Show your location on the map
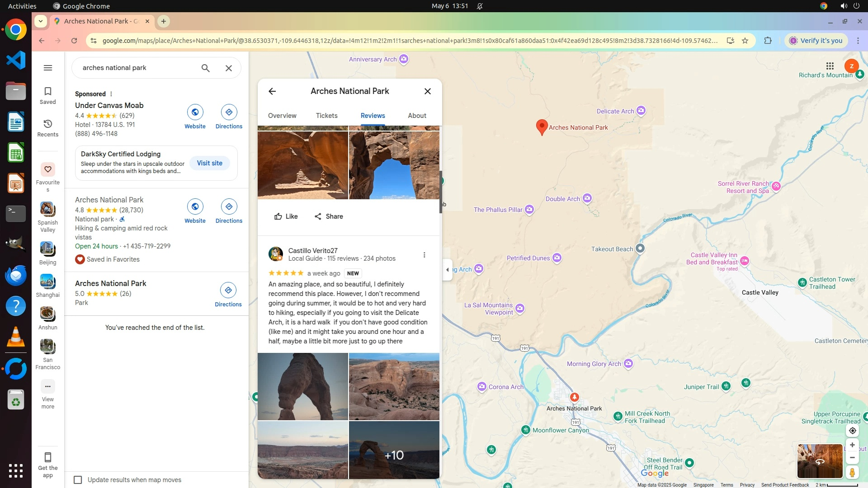Screen dimensions: 868x488 pyautogui.click(x=852, y=431)
